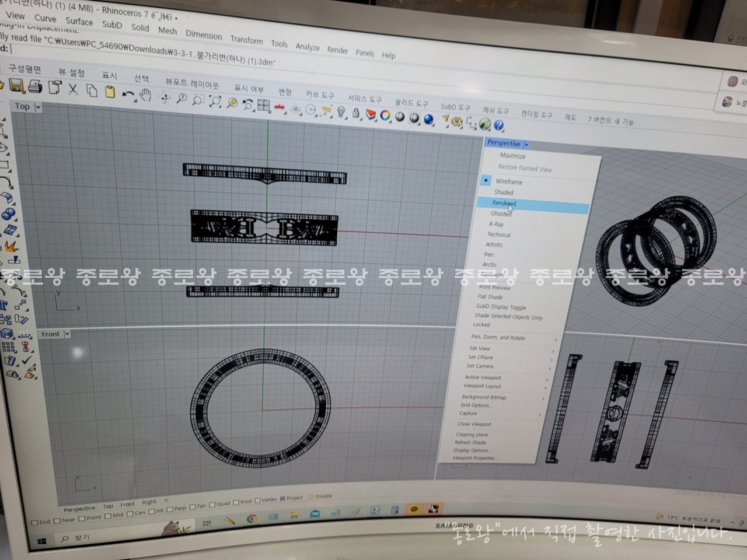747x560 pixels.
Task: Click the Zoom Extents icon
Action: click(x=215, y=101)
